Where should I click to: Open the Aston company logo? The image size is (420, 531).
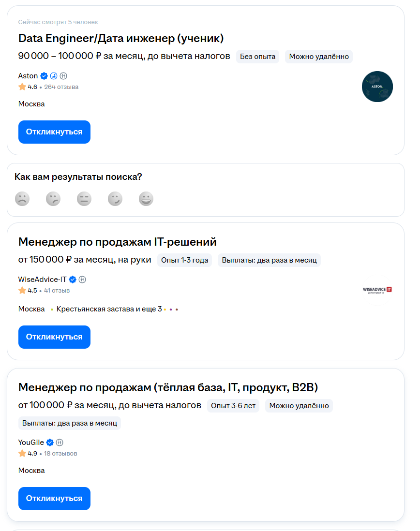pos(377,87)
